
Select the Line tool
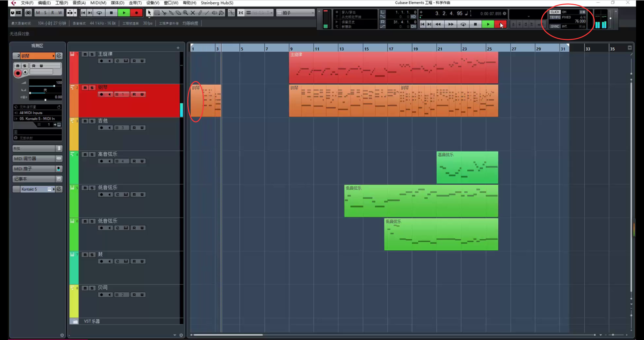(207, 13)
